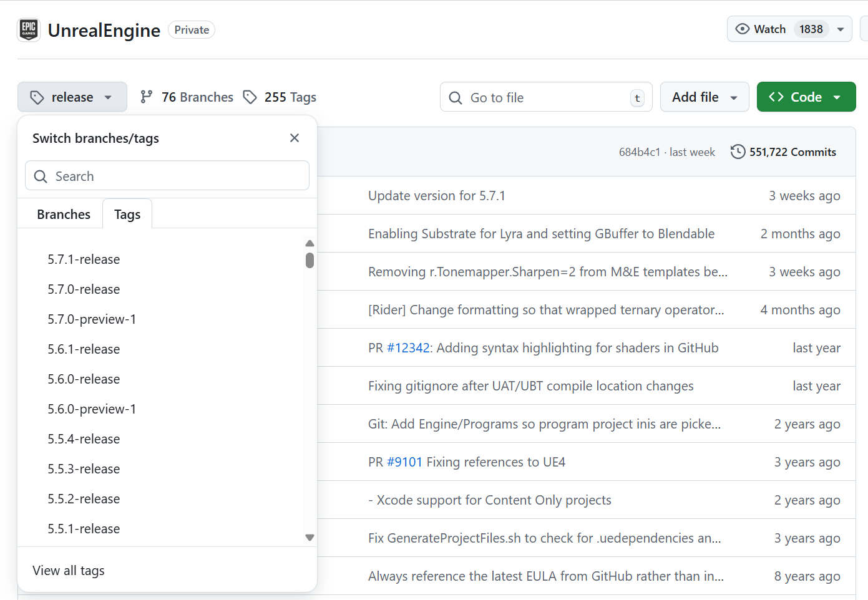Screen dimensions: 868x600
Task: Click the search icon in branch switcher
Action: (41, 177)
